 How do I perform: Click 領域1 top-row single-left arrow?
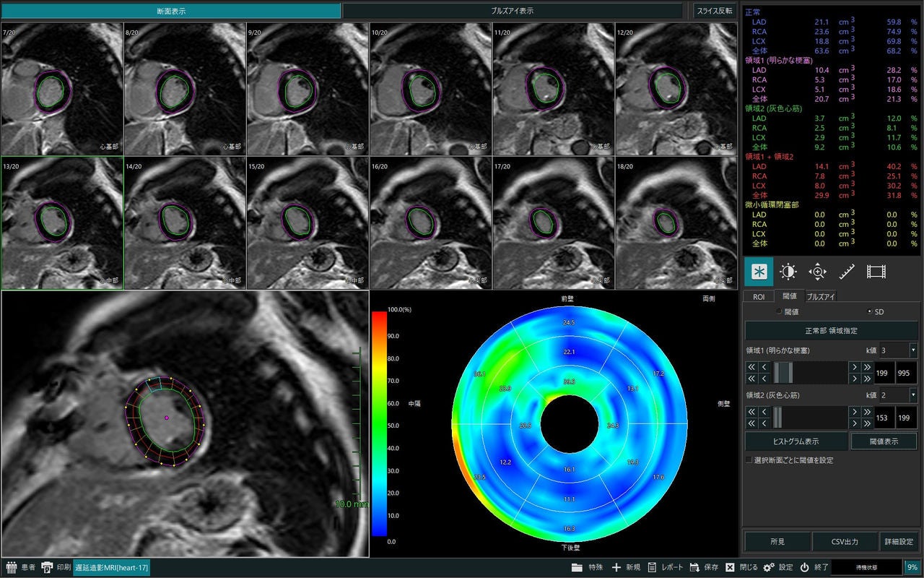pyautogui.click(x=764, y=367)
